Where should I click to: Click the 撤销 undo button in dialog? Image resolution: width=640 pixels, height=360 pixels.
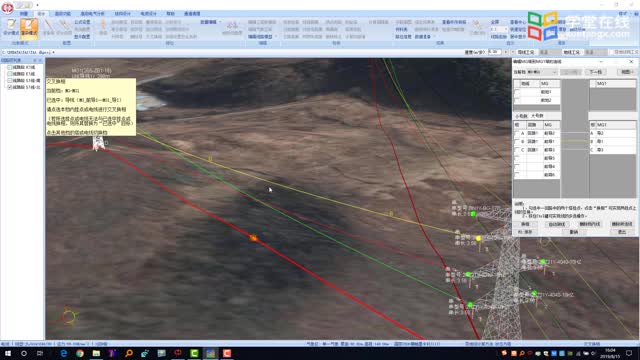(574, 232)
